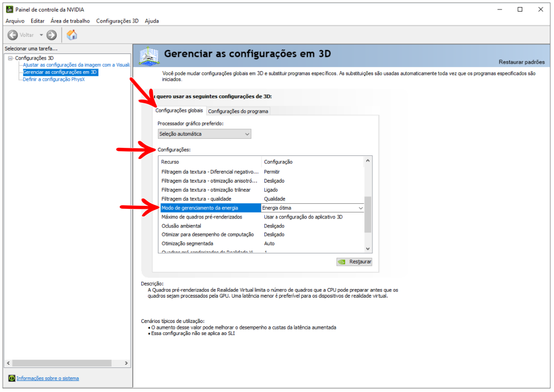Click the Qualidade value cell
The image size is (554, 392).
click(274, 199)
